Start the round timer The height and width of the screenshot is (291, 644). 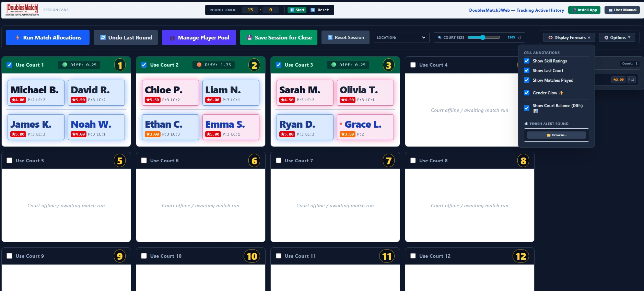click(x=297, y=10)
